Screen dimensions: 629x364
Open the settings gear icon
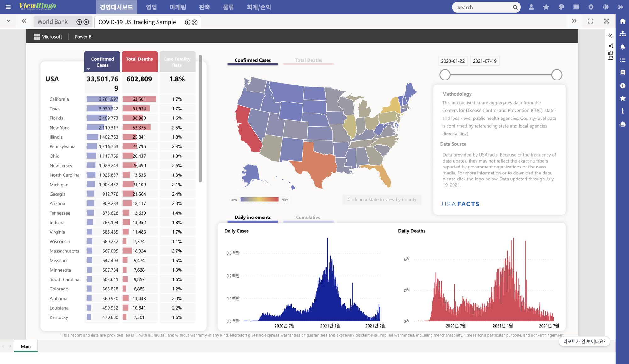coord(591,7)
